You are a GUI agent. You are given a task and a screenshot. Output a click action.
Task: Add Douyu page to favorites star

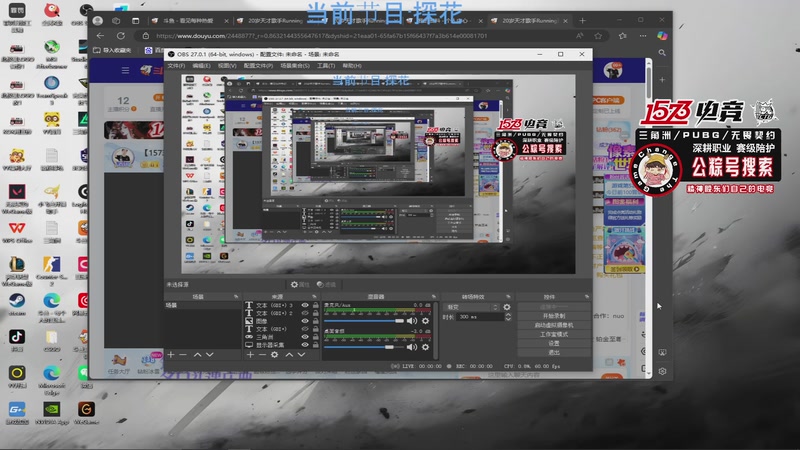pos(598,36)
